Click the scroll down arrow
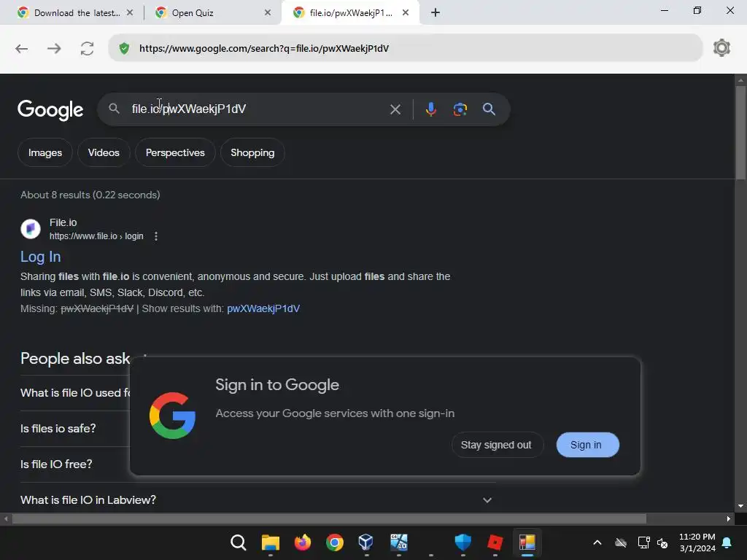747x560 pixels. [x=740, y=506]
